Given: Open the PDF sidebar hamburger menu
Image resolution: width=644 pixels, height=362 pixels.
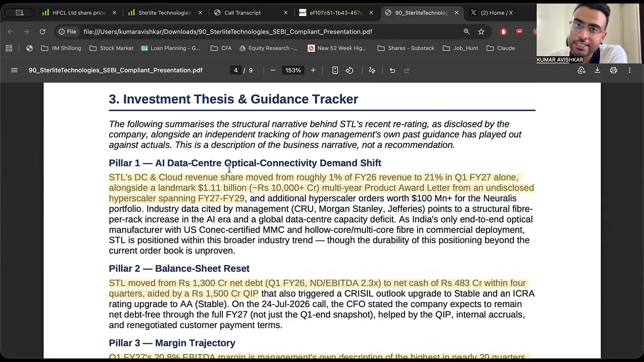Looking at the screenshot, I should coord(14,70).
